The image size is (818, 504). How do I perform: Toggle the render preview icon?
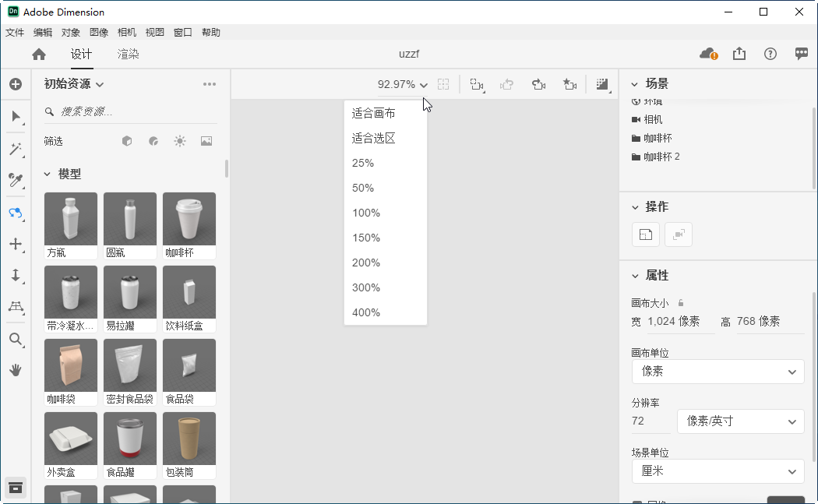point(601,84)
